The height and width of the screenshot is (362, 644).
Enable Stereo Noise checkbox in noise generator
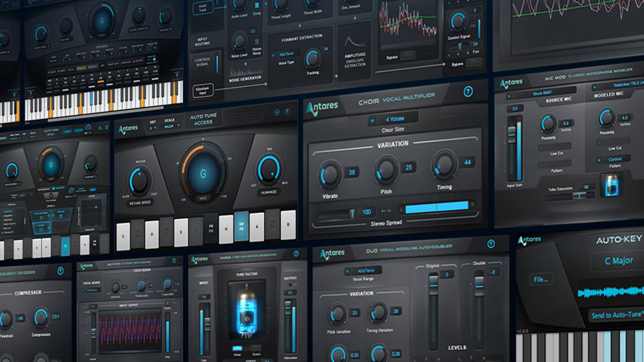pos(257,42)
